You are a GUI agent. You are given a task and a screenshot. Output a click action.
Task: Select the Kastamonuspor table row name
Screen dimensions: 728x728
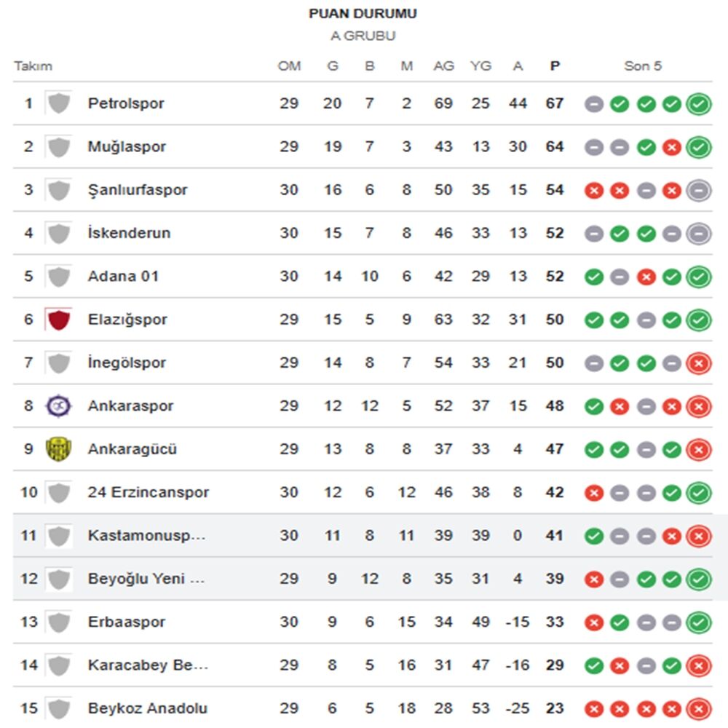146,536
